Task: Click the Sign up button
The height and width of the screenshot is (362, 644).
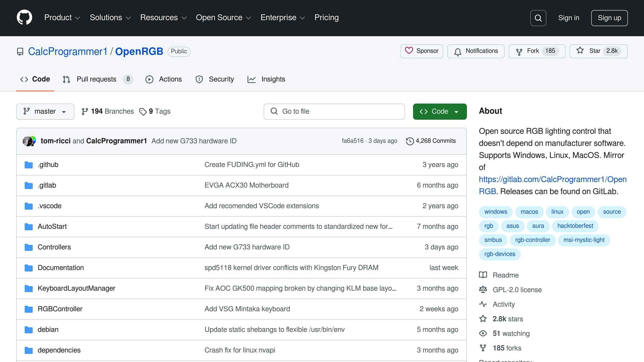Action: coord(609,18)
